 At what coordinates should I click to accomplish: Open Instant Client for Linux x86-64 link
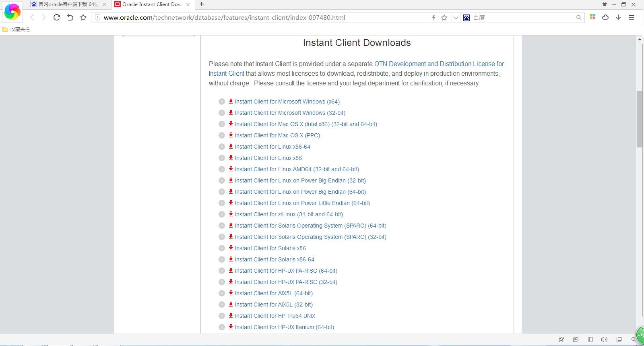pyautogui.click(x=272, y=147)
